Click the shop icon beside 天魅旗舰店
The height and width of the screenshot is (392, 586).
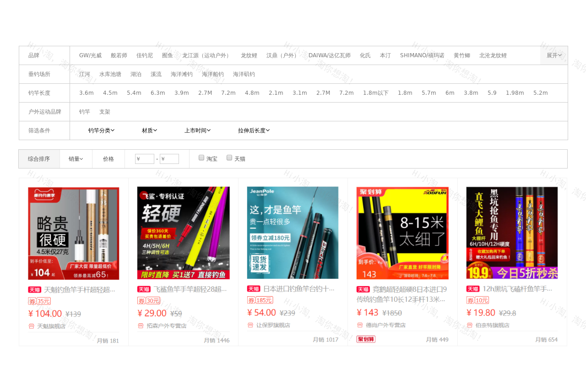[x=32, y=326]
